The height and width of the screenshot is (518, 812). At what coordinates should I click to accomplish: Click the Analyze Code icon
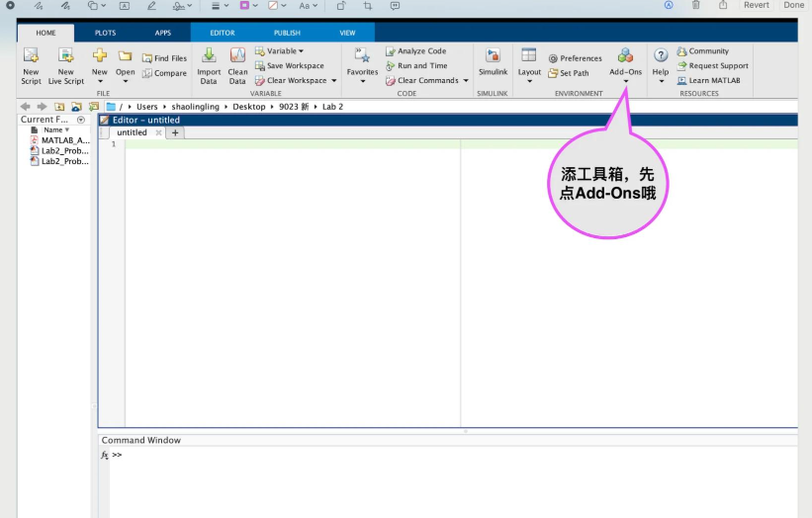[x=391, y=51]
